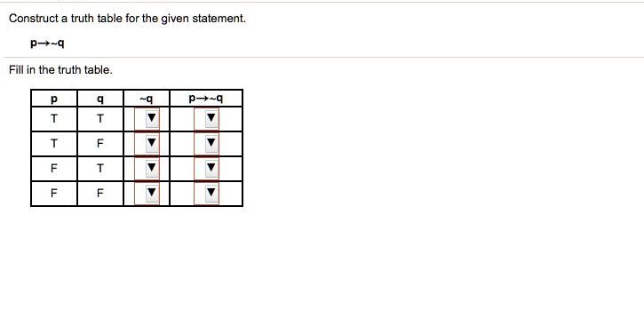The image size is (644, 326).
Task: Select the p value F in third row
Action: [54, 169]
